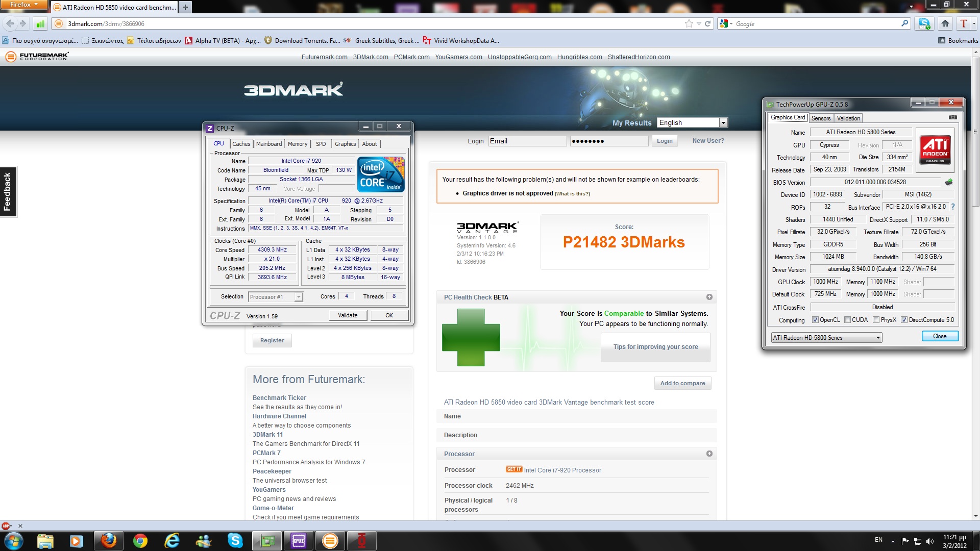
Task: Click the Validate button in CPU-Z
Action: (x=348, y=315)
